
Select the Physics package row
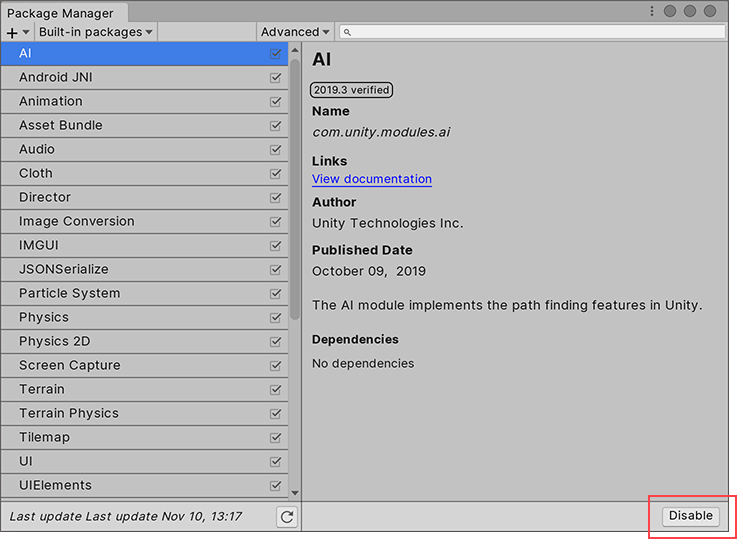point(144,318)
